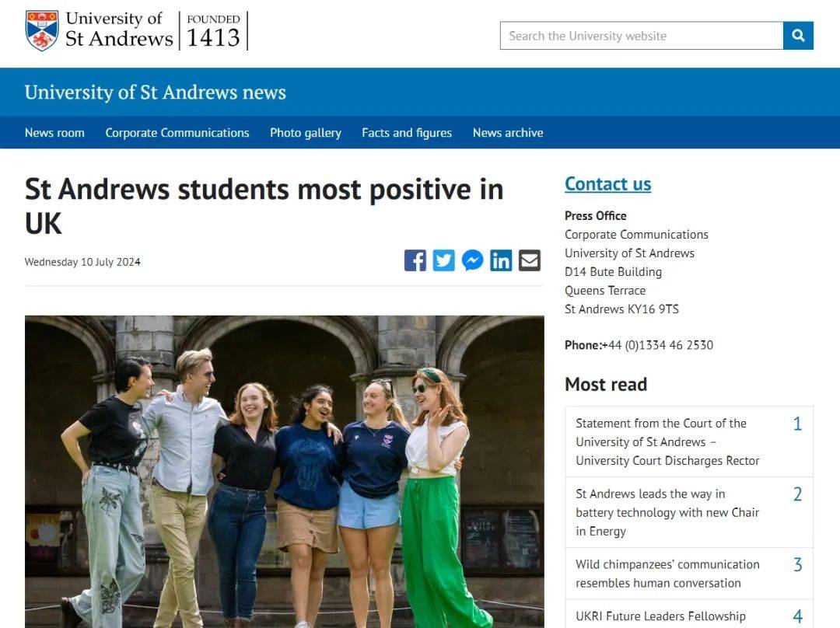Share the article by email envelope icon
This screenshot has width=840, height=628.
[530, 260]
